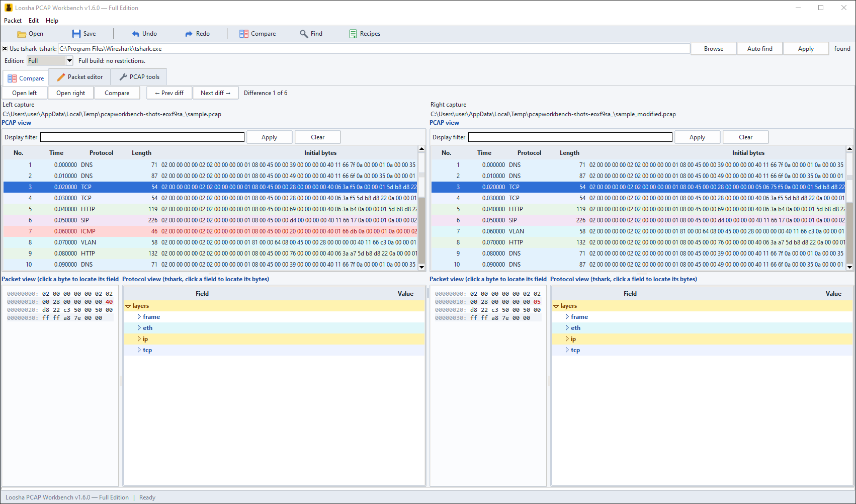856x504 pixels.
Task: Click the right packet list vertical scrollbar
Action: pyautogui.click(x=849, y=208)
